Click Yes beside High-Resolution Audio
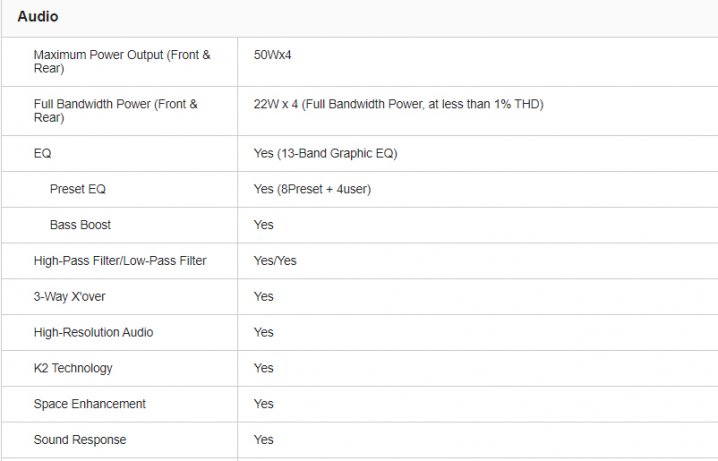Image resolution: width=718 pixels, height=461 pixels. (x=264, y=332)
